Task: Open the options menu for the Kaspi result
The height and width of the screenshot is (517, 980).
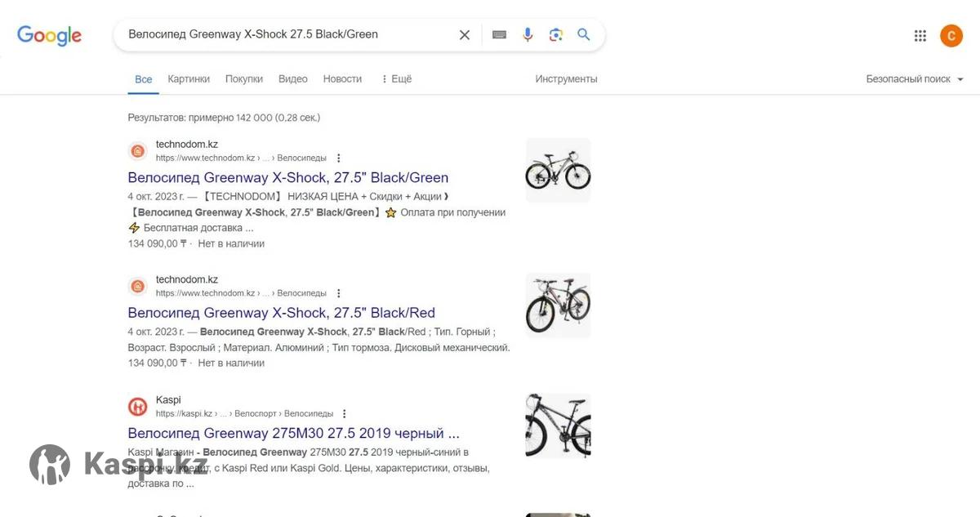Action: click(x=345, y=414)
